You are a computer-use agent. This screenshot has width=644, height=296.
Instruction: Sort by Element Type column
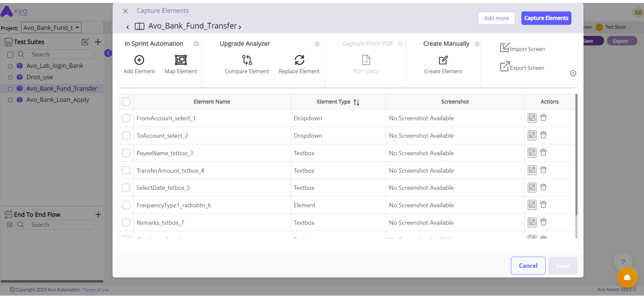click(356, 102)
